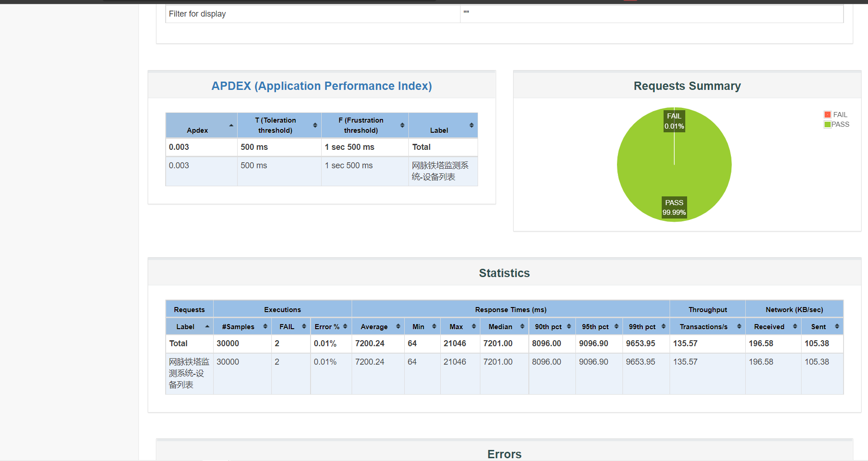Select FAIL count 2 in Total row
Image resolution: width=868 pixels, height=461 pixels.
coord(277,343)
